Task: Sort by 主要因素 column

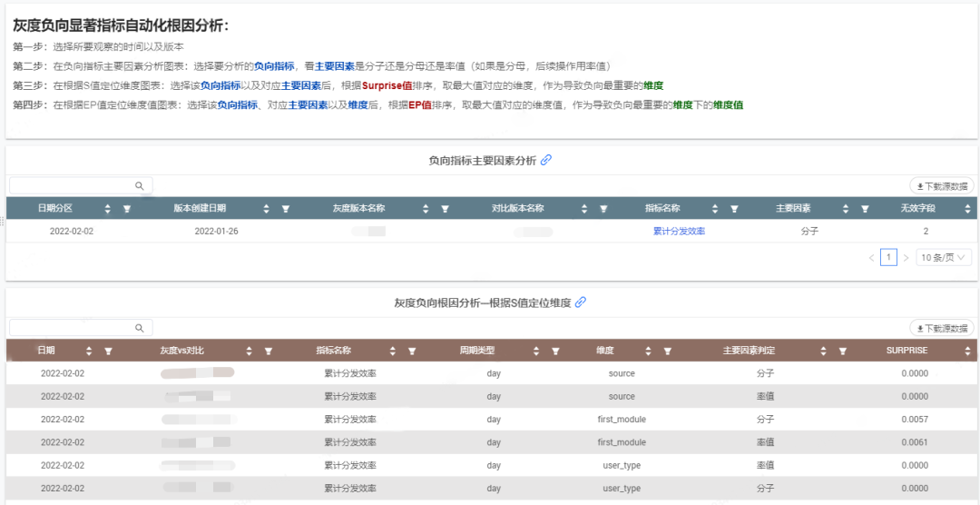Action: (847, 208)
